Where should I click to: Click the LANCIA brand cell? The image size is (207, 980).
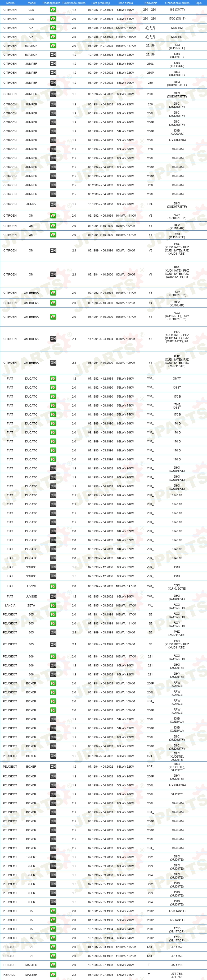click(x=10, y=605)
